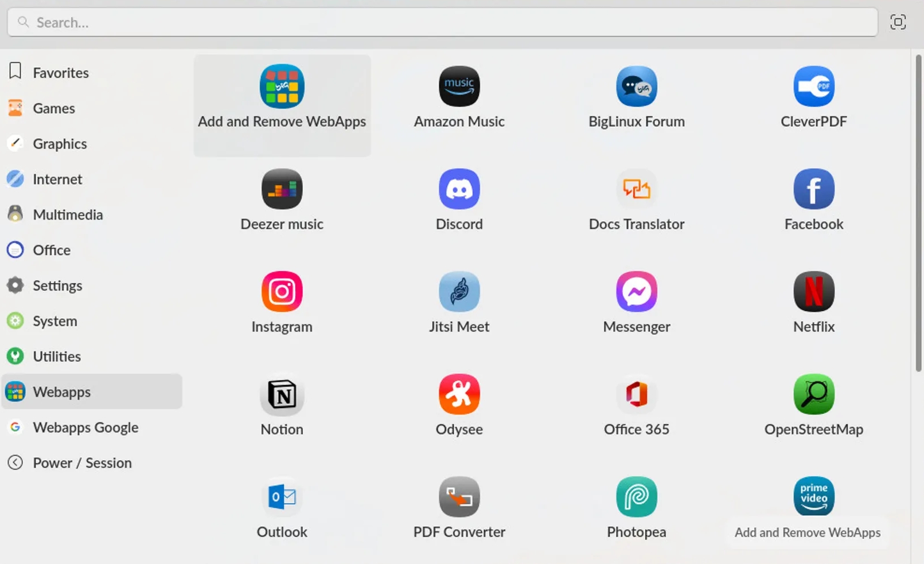This screenshot has height=564, width=924.
Task: Open the Netflix webapp
Action: (813, 303)
